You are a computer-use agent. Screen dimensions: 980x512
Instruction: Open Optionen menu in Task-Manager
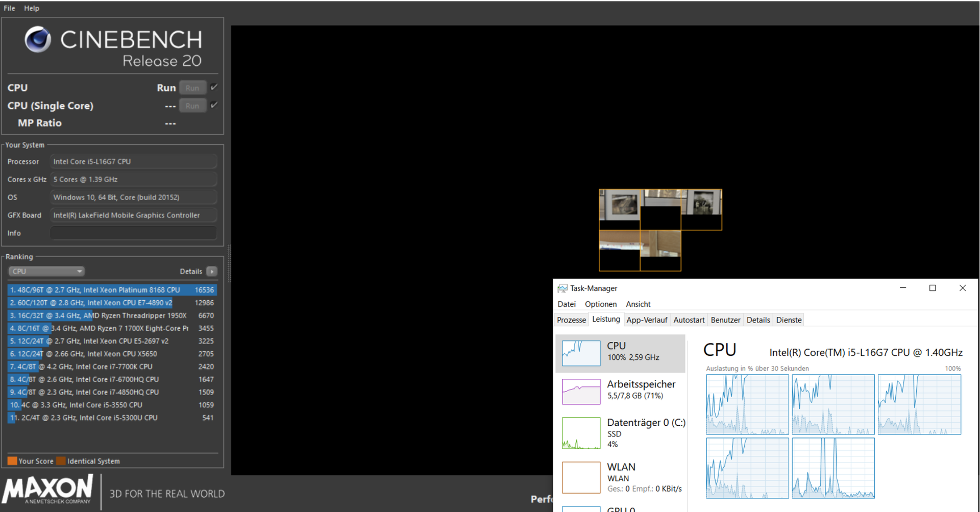[601, 304]
